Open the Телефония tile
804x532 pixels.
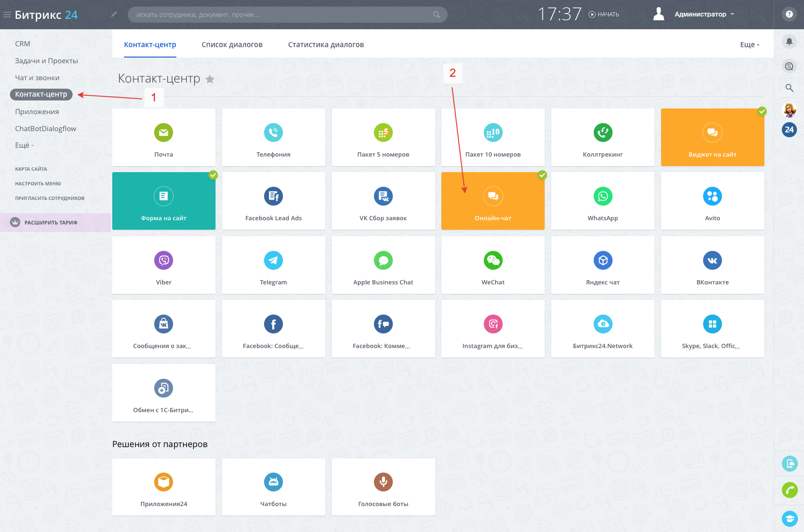[274, 137]
